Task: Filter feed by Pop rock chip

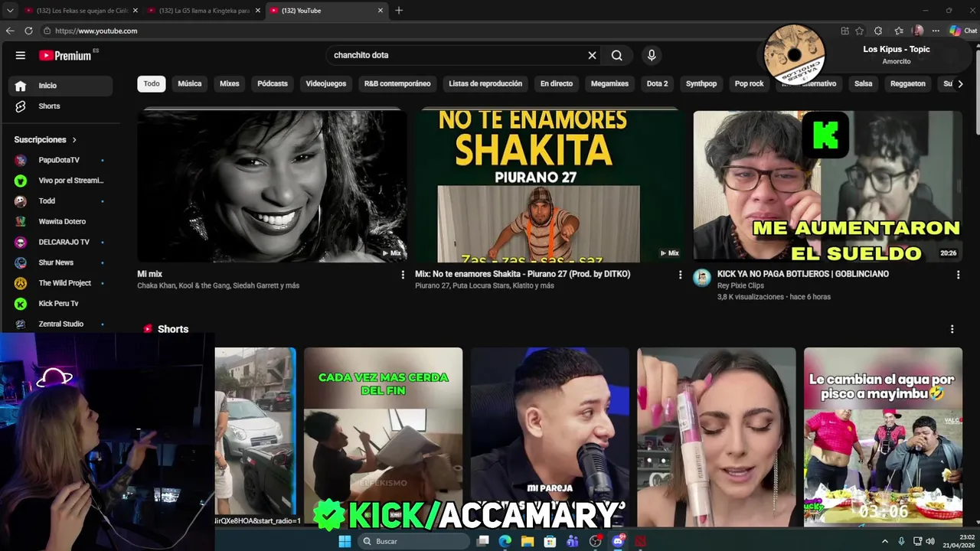Action: point(750,83)
